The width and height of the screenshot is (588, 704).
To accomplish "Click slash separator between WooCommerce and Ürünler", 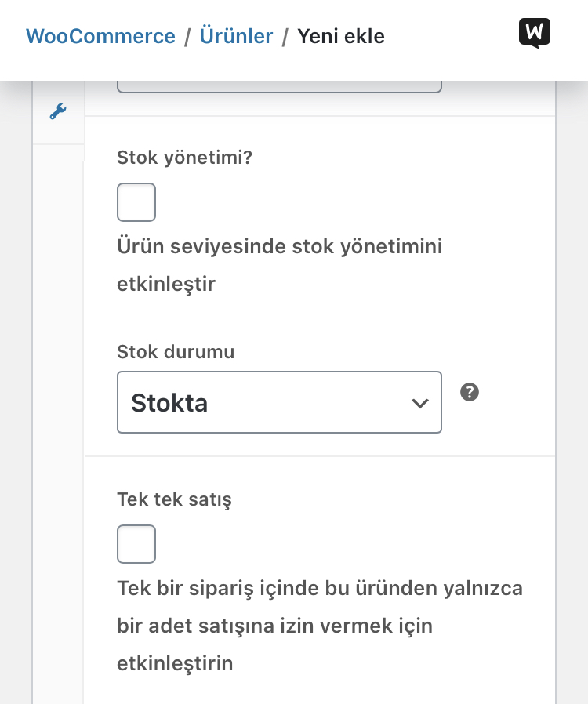I will 187,37.
